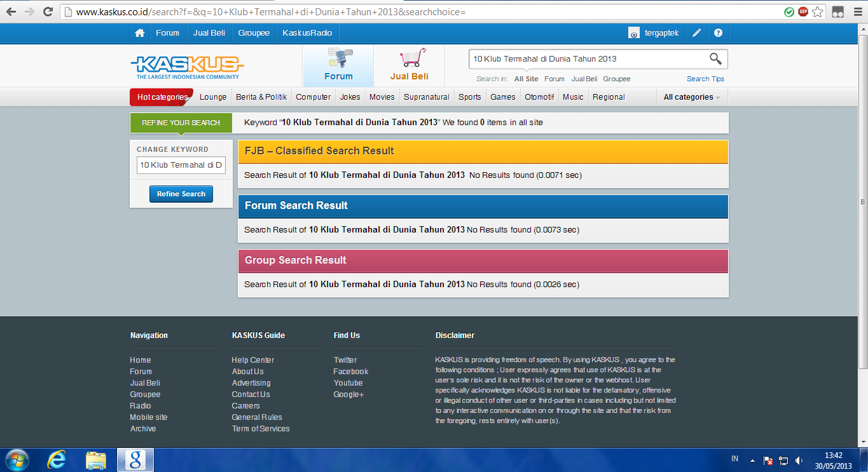
Task: Open the Search Tips link
Action: 705,79
